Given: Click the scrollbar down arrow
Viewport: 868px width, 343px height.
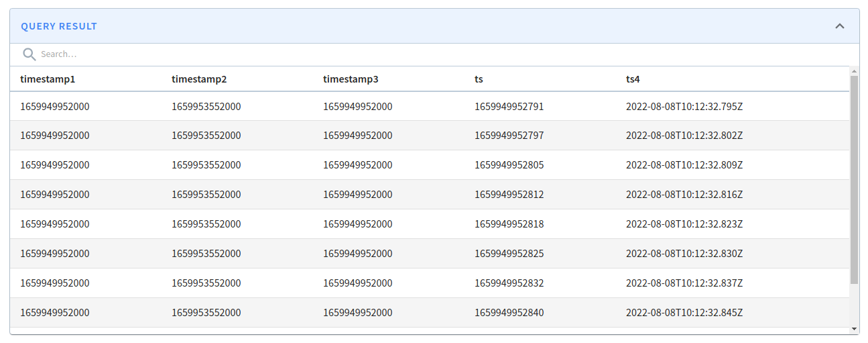Looking at the screenshot, I should [x=854, y=329].
